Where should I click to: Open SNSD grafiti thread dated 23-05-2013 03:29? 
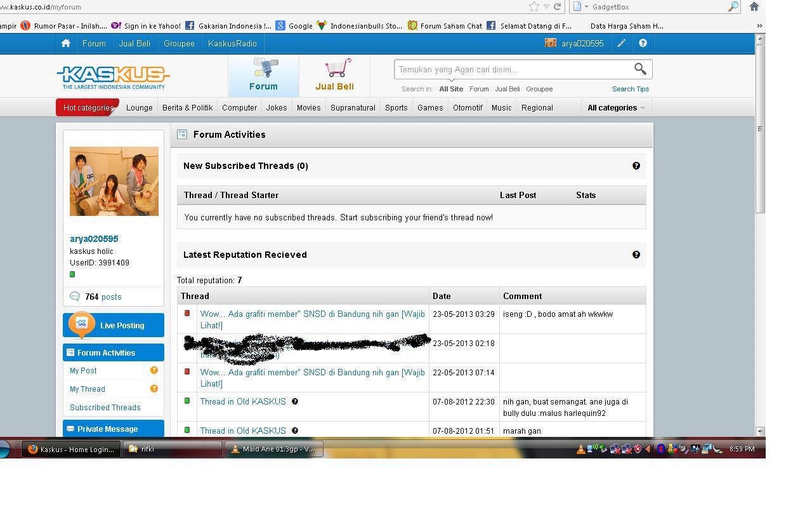click(313, 319)
